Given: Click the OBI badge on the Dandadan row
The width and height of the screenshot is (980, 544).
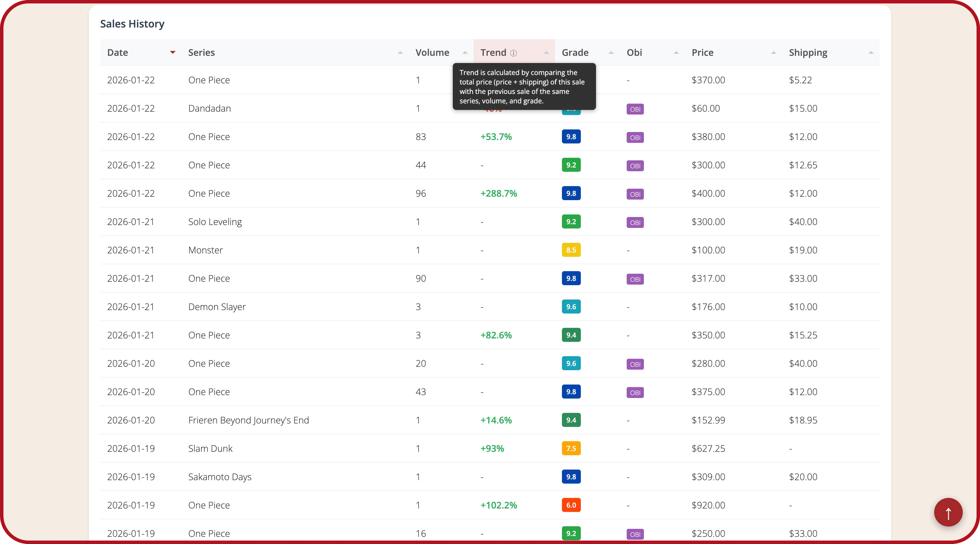Looking at the screenshot, I should pos(635,109).
